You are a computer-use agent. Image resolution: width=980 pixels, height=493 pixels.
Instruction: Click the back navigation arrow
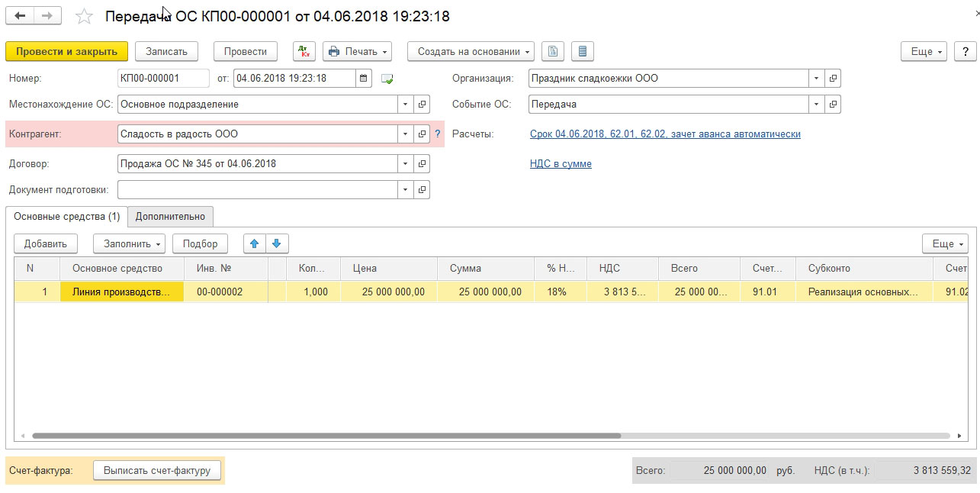coord(20,15)
